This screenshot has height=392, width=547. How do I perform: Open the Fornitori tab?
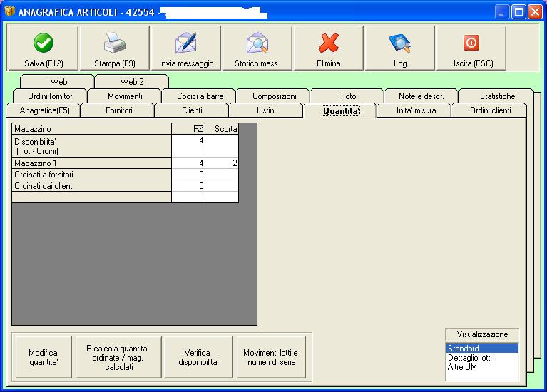(x=118, y=110)
